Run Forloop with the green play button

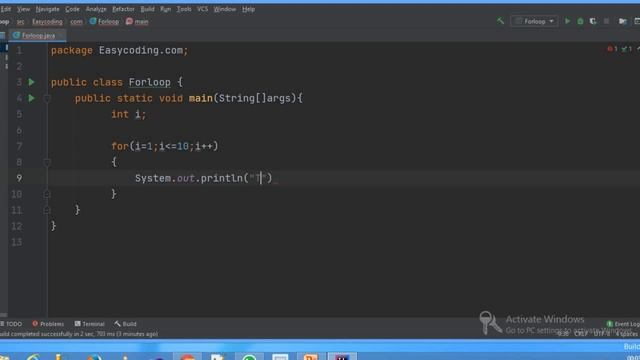(567, 21)
